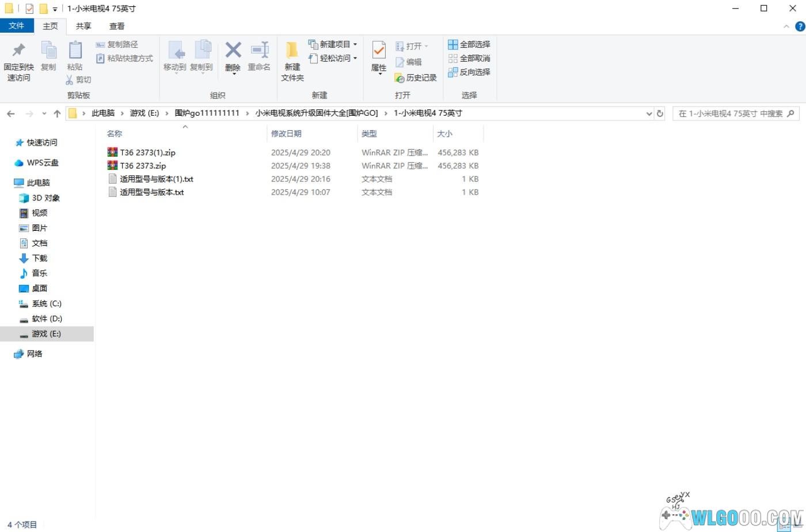Click Invert Selection (反向选择)
The width and height of the screenshot is (806, 532).
tap(469, 72)
